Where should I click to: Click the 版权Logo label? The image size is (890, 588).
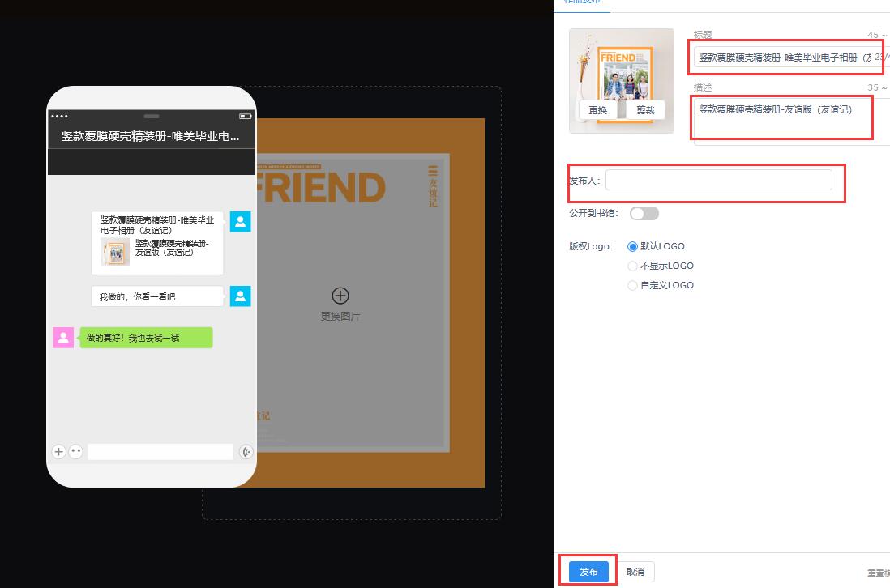[592, 246]
